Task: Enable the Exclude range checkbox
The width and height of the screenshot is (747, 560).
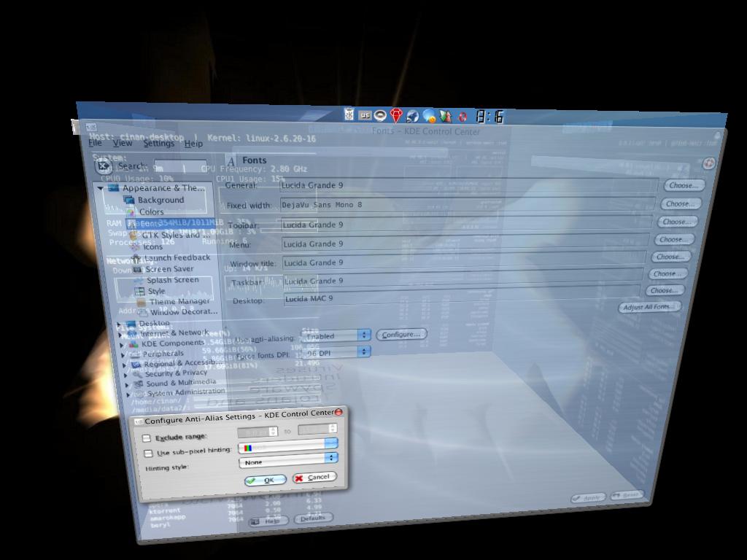Action: coord(146,438)
